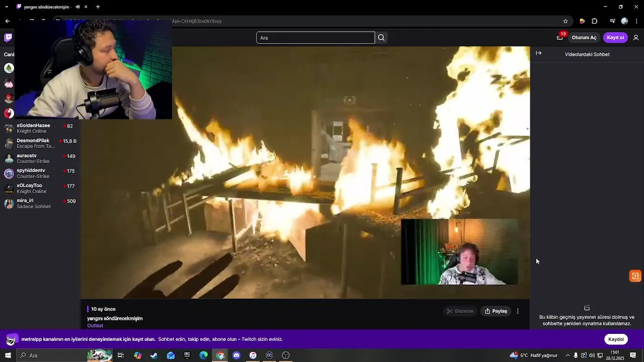This screenshot has height=362, width=644.
Task: Open a new browser tab
Action: 98,7
